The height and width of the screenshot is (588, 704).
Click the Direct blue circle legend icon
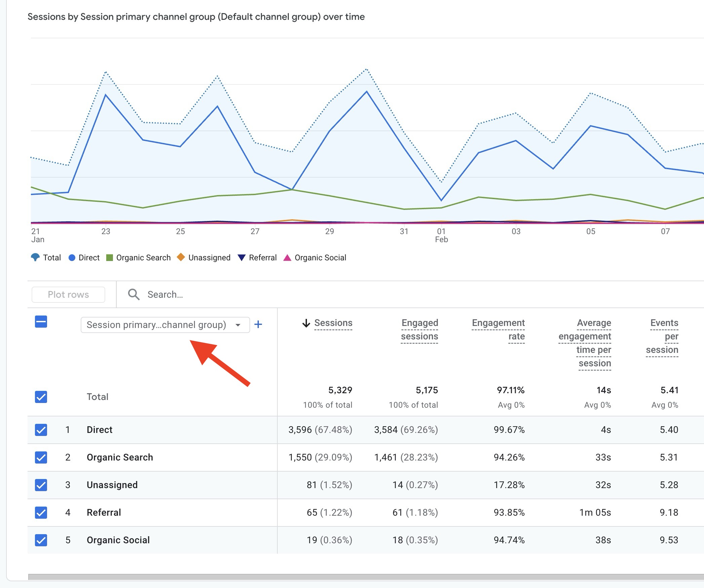[72, 258]
